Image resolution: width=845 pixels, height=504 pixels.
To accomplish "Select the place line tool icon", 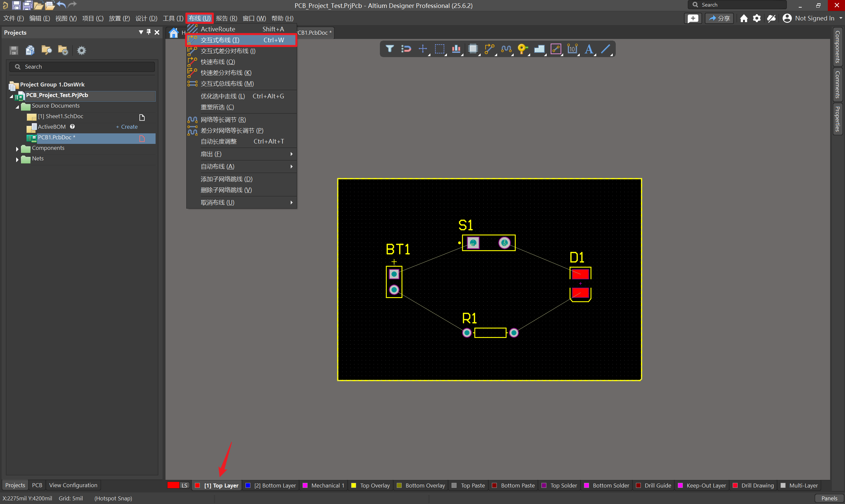I will pyautogui.click(x=606, y=49).
